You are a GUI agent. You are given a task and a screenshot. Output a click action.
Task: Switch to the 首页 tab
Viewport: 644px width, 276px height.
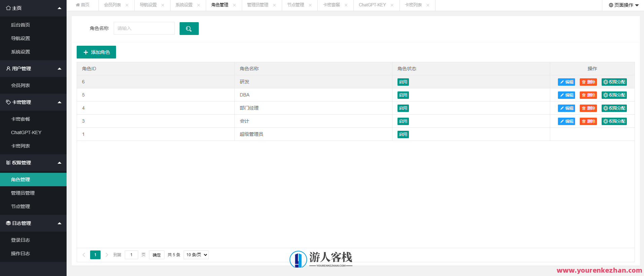(83, 5)
